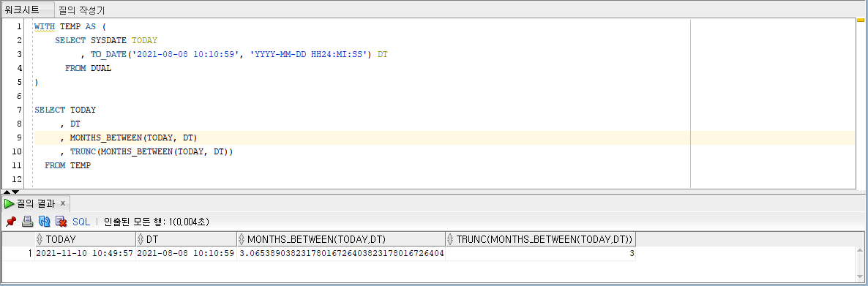Sort by MONTHS_BETWEEN(TODAY,DT) column header
This screenshot has height=286, width=868.
click(340, 239)
